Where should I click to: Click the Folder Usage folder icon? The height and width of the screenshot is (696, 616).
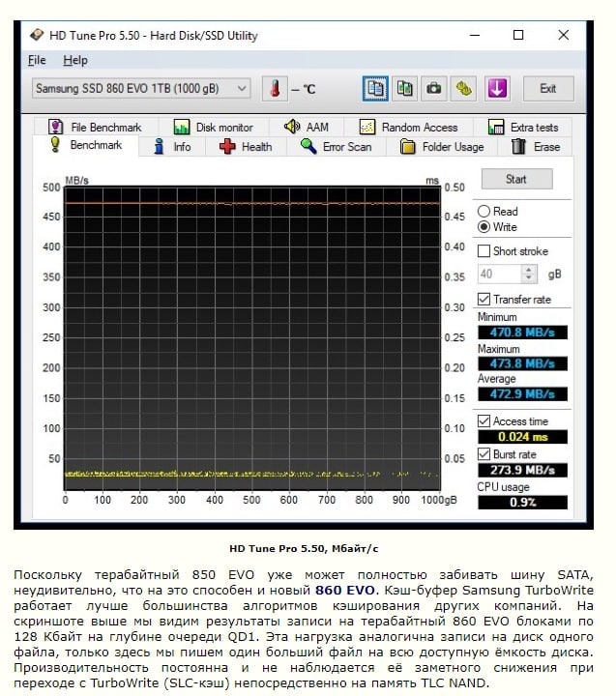click(x=408, y=147)
